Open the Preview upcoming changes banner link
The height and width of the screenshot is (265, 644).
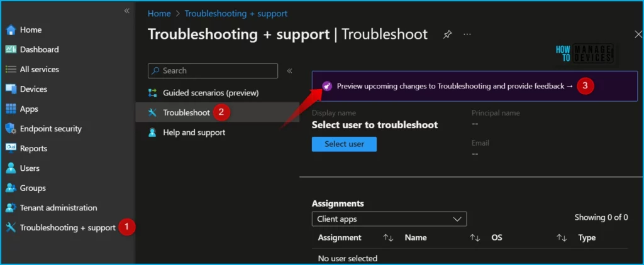pyautogui.click(x=455, y=86)
